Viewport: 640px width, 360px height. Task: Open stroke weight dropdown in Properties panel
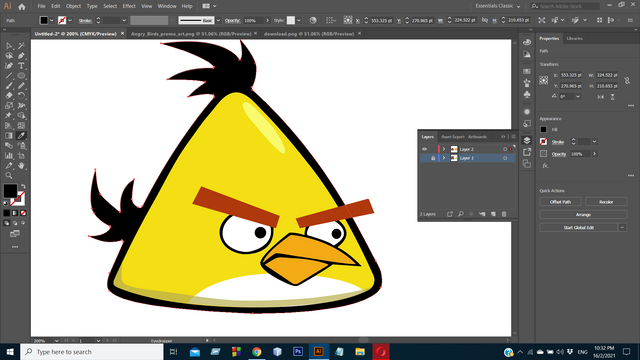(x=594, y=142)
